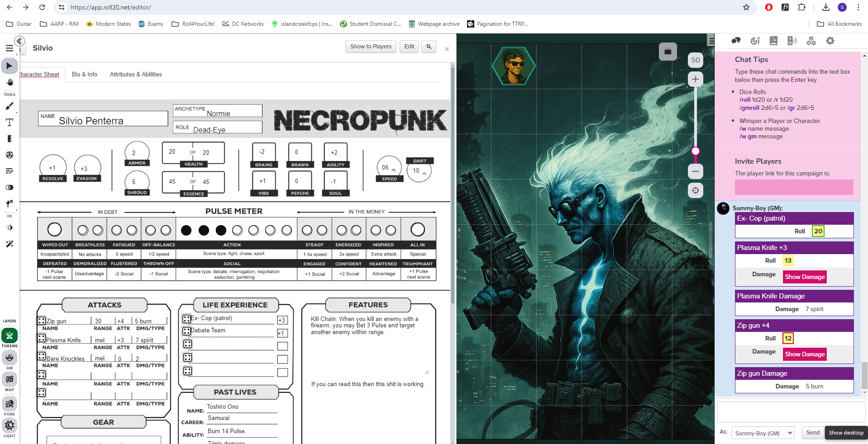This screenshot has width=868, height=444.
Task: Open the My Settings gear tab
Action: coord(830,41)
